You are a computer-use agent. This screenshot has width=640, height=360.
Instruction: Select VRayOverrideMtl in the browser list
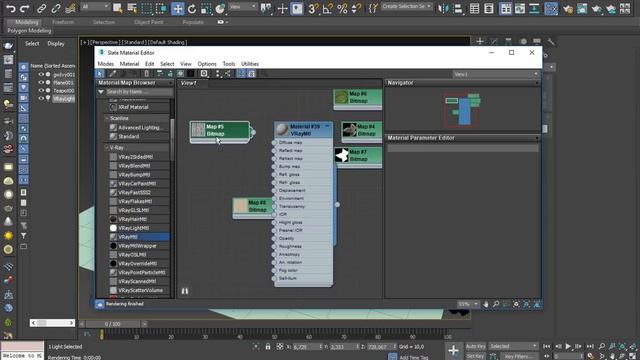(x=139, y=264)
